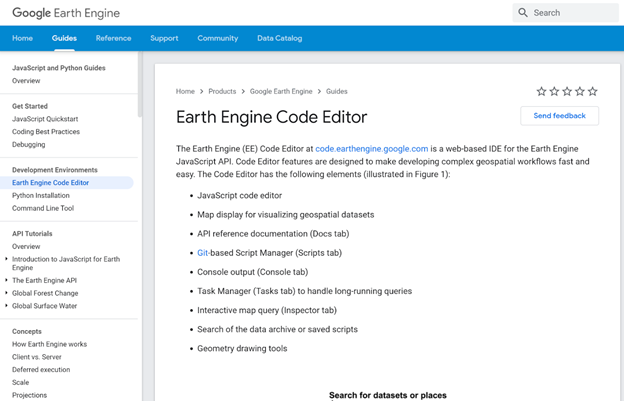The image size is (624, 401).
Task: Click the Earth Engine Code Editor title
Action: tap(271, 117)
